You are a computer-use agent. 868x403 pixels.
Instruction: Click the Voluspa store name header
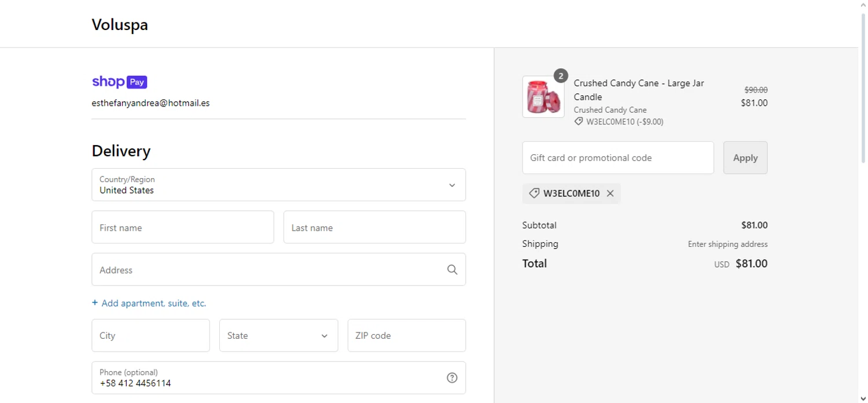click(x=120, y=25)
